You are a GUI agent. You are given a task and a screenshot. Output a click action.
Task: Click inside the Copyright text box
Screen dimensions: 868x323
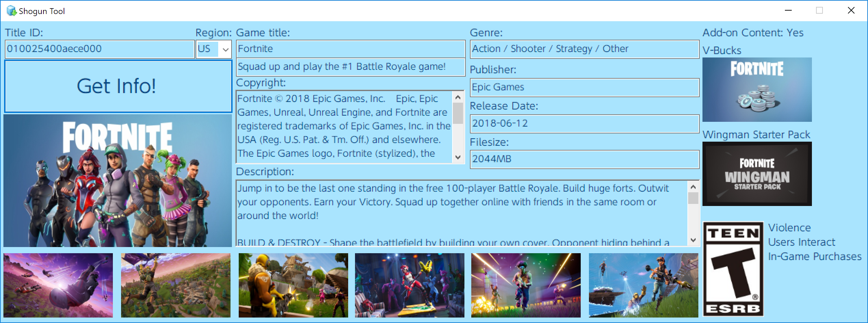point(344,127)
